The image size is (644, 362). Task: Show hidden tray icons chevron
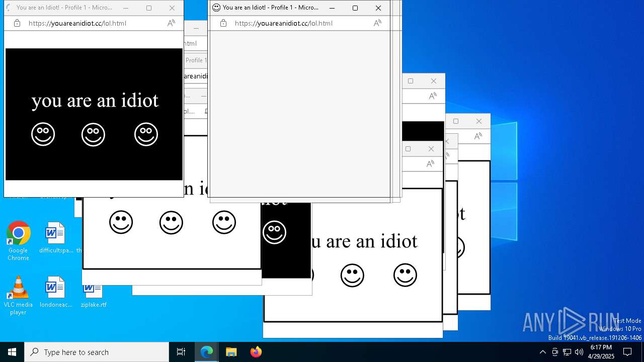click(542, 352)
